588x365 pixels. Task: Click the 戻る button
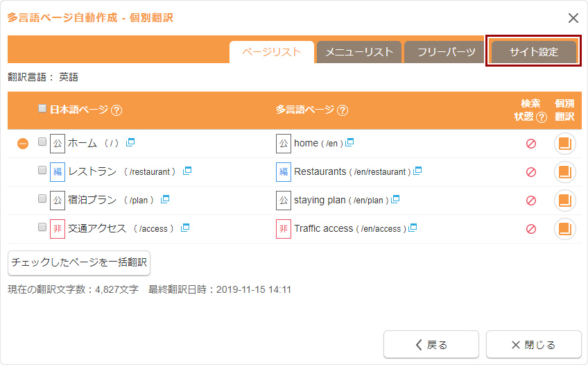pyautogui.click(x=431, y=345)
